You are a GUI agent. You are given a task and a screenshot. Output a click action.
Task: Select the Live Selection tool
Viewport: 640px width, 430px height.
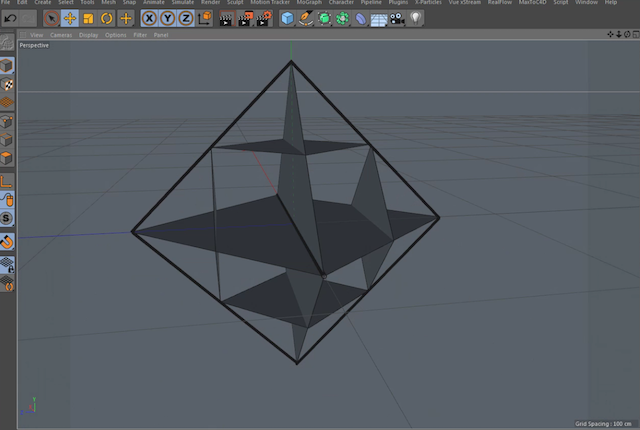51,18
